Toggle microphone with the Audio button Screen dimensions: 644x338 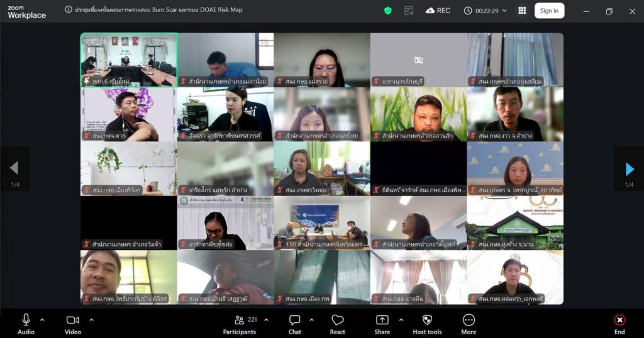pos(26,324)
